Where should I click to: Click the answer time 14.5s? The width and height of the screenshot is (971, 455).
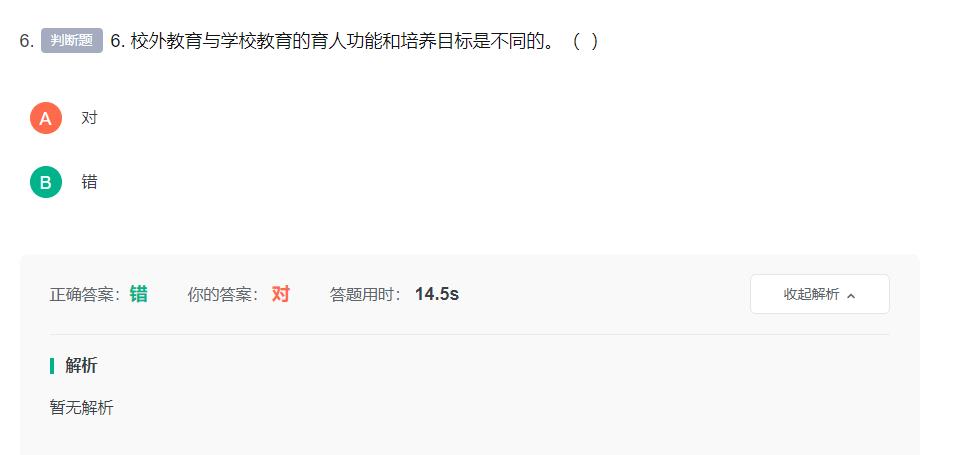coord(437,294)
